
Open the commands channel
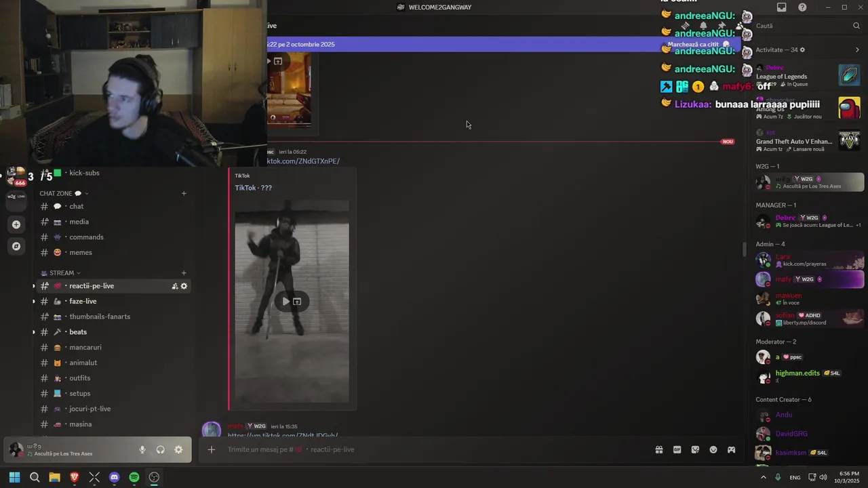point(113,237)
